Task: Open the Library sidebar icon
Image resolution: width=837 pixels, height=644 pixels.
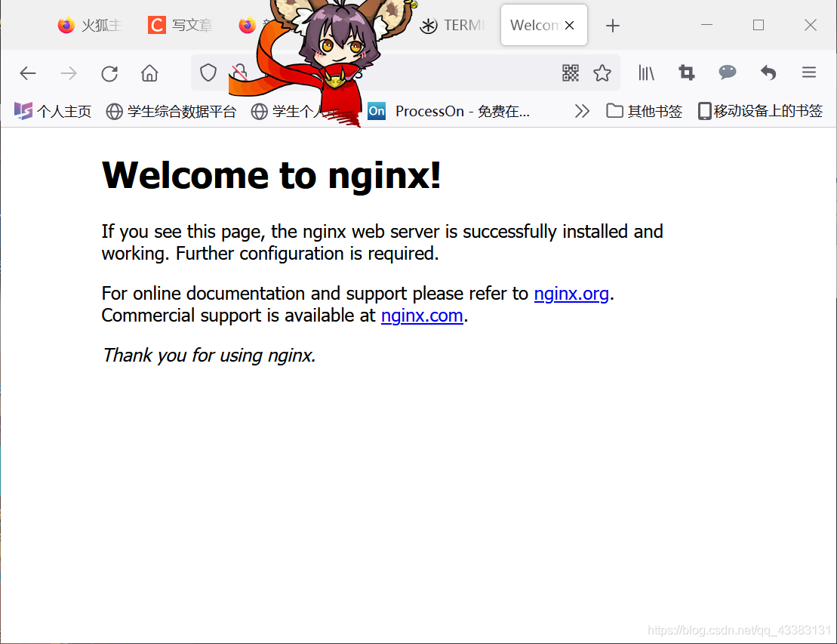Action: (x=646, y=72)
